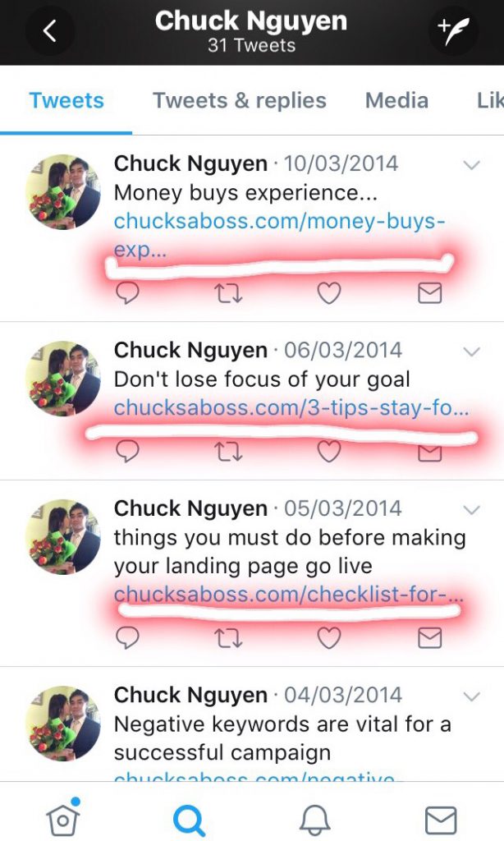Open chucksaboss.com/3-tips-stay-fo link
504x841 pixels.
pyautogui.click(x=291, y=408)
